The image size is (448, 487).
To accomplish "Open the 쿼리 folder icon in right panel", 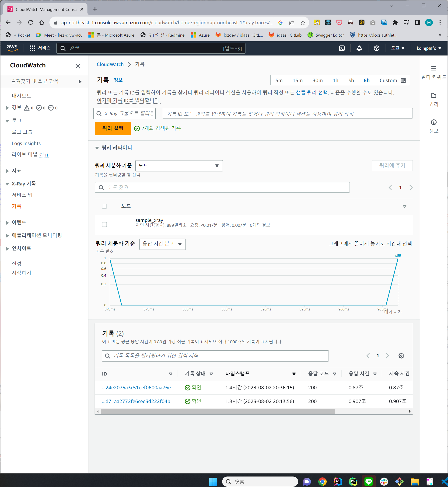I will 434,95.
